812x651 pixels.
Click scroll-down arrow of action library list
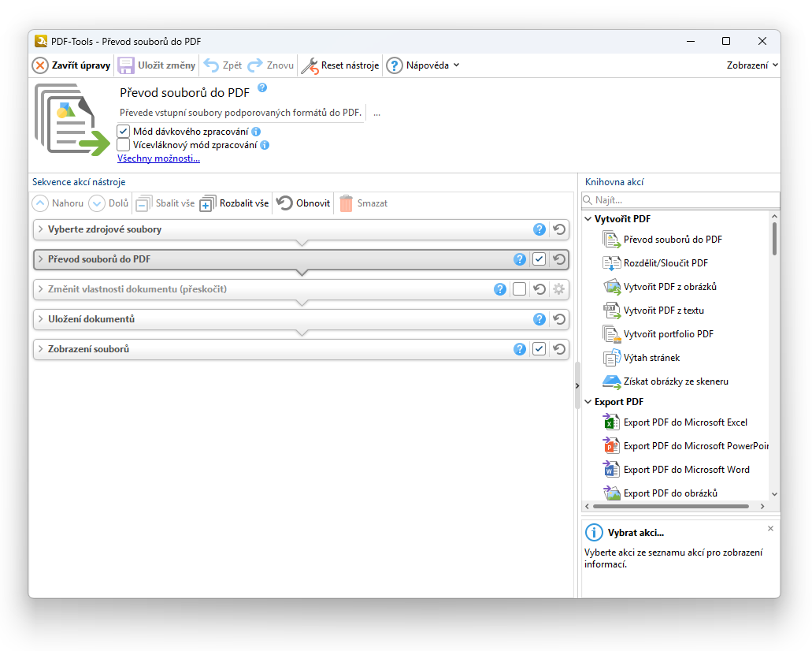tap(774, 494)
